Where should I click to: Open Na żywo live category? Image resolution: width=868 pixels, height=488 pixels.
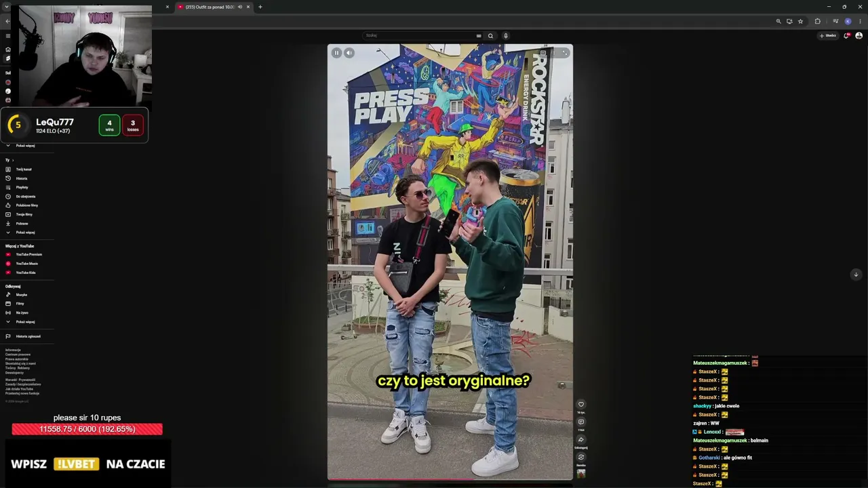(x=22, y=313)
